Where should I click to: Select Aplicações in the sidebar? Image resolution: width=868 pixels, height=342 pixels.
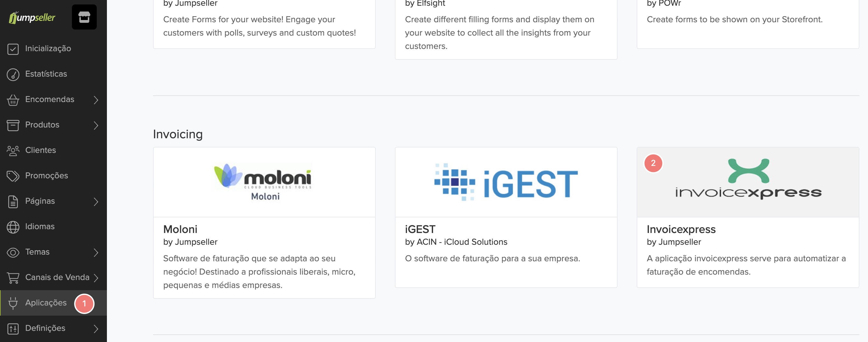(46, 303)
